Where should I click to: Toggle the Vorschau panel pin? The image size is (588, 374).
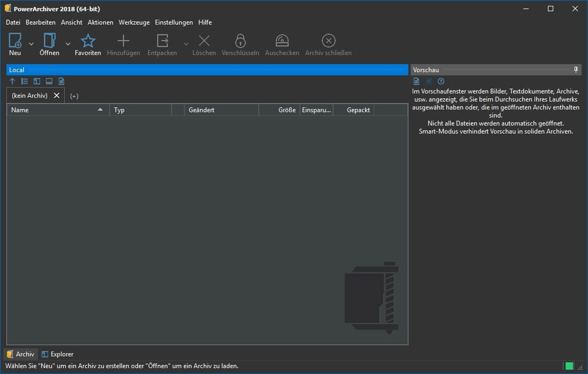[576, 70]
